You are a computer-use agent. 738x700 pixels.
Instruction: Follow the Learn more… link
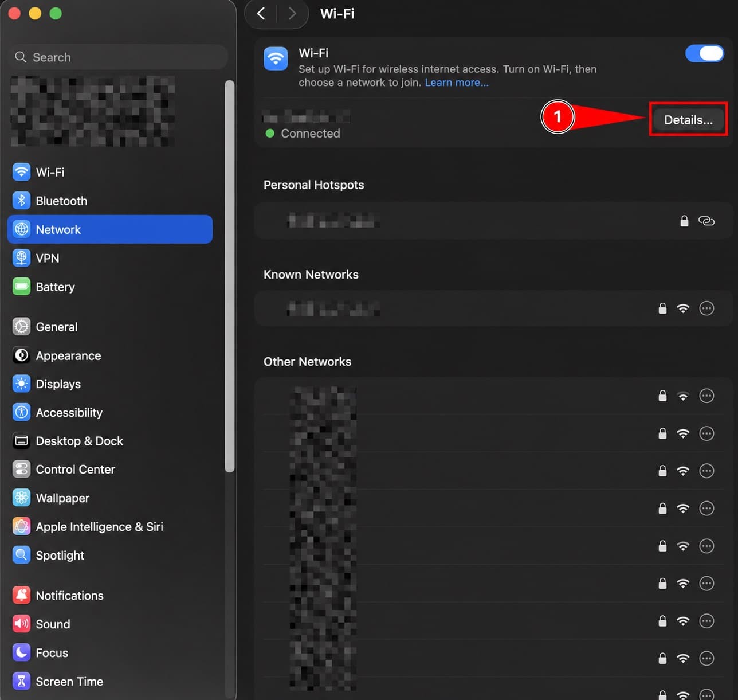click(457, 83)
